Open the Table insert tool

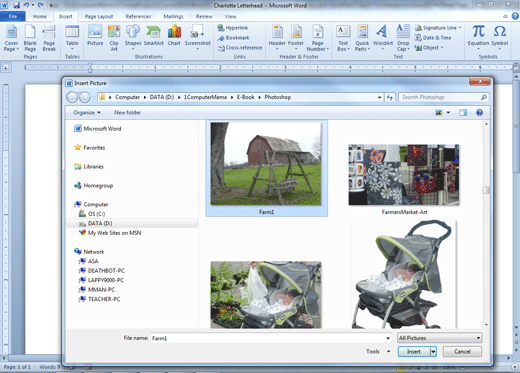(x=72, y=37)
